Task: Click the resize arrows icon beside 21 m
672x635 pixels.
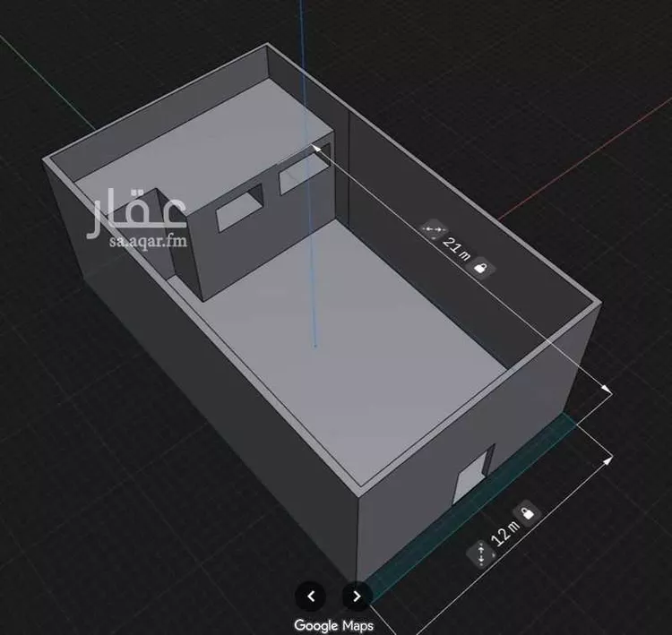Action: pyautogui.click(x=433, y=231)
